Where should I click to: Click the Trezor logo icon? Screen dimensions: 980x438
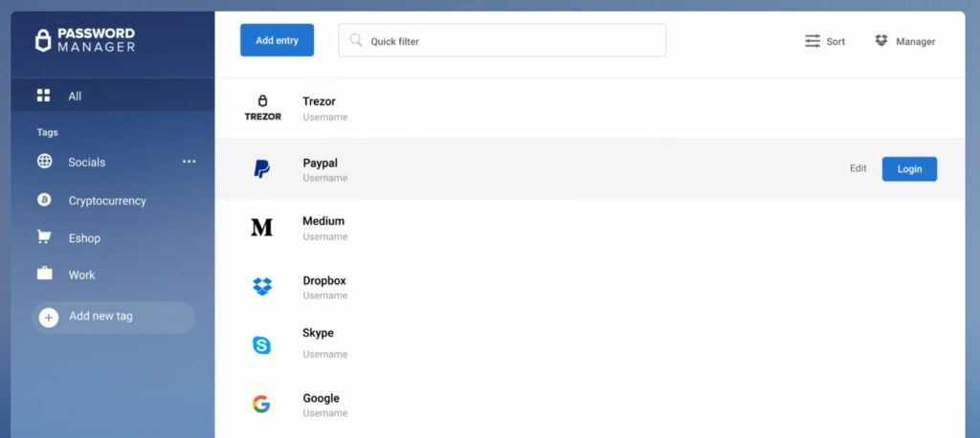pos(262,108)
